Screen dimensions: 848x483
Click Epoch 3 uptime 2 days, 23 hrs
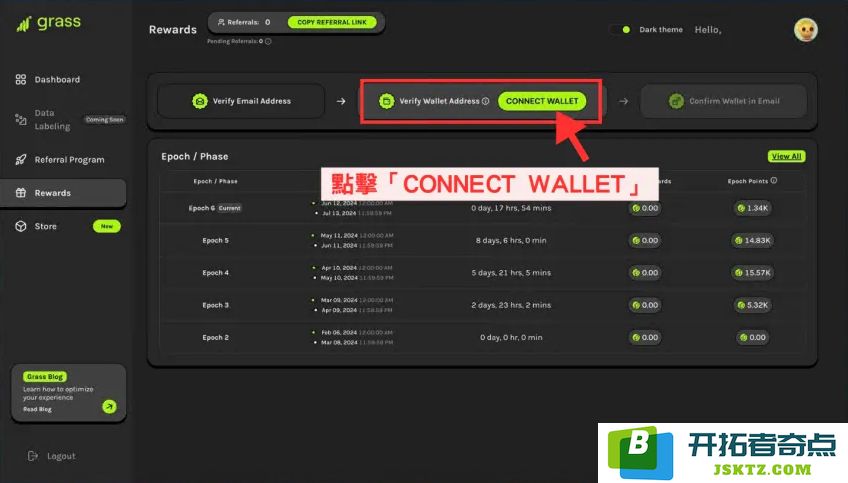point(511,306)
